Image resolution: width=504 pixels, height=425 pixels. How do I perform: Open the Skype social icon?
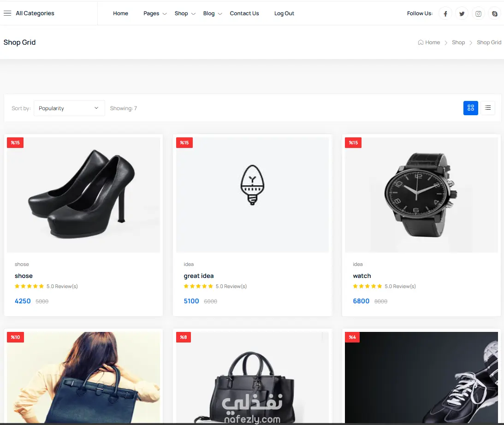click(495, 13)
